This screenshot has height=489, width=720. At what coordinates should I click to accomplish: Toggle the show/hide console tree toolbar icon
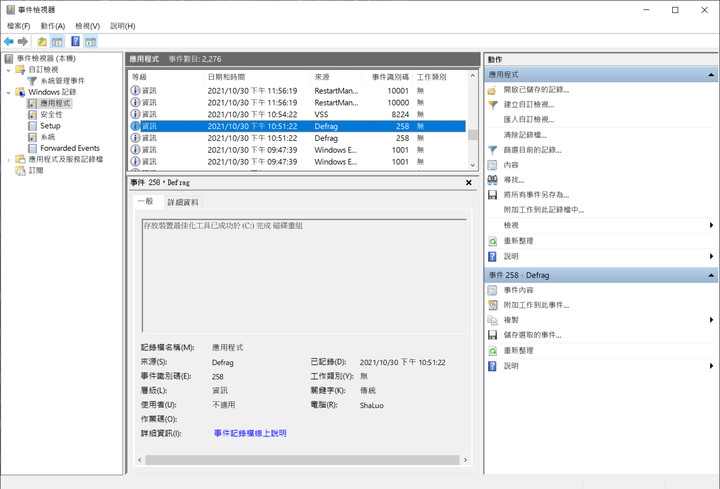[x=57, y=41]
